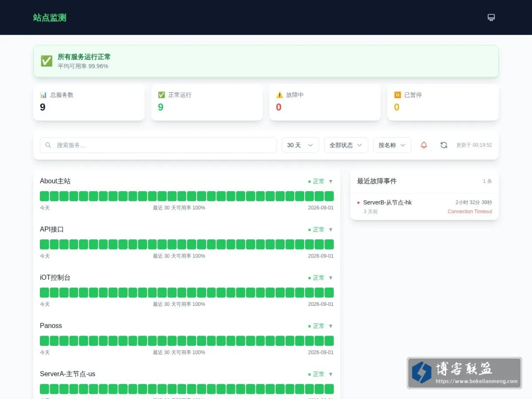Screen dimensions: 532x399
Task: Click the 平均可用率 99.96% text
Action: coord(83,66)
